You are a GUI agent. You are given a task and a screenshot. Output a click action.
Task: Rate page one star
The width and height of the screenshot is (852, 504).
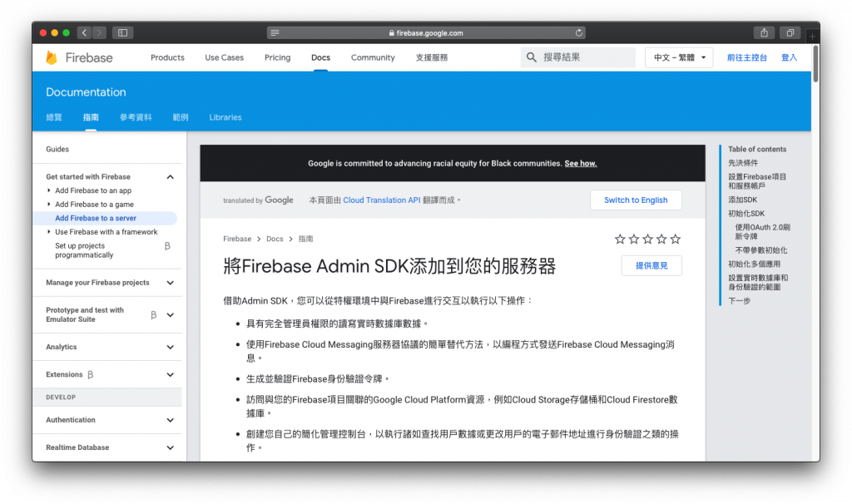click(x=620, y=239)
